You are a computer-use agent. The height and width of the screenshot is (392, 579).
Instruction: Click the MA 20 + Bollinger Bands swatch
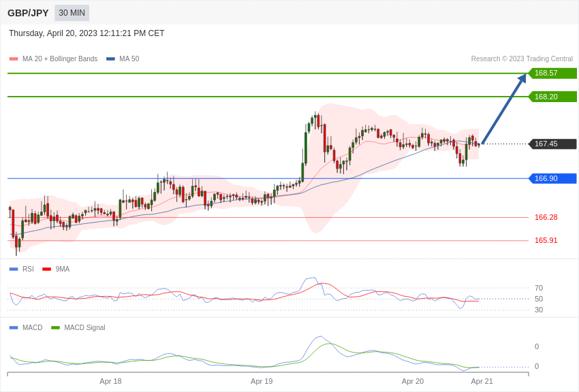click(14, 59)
